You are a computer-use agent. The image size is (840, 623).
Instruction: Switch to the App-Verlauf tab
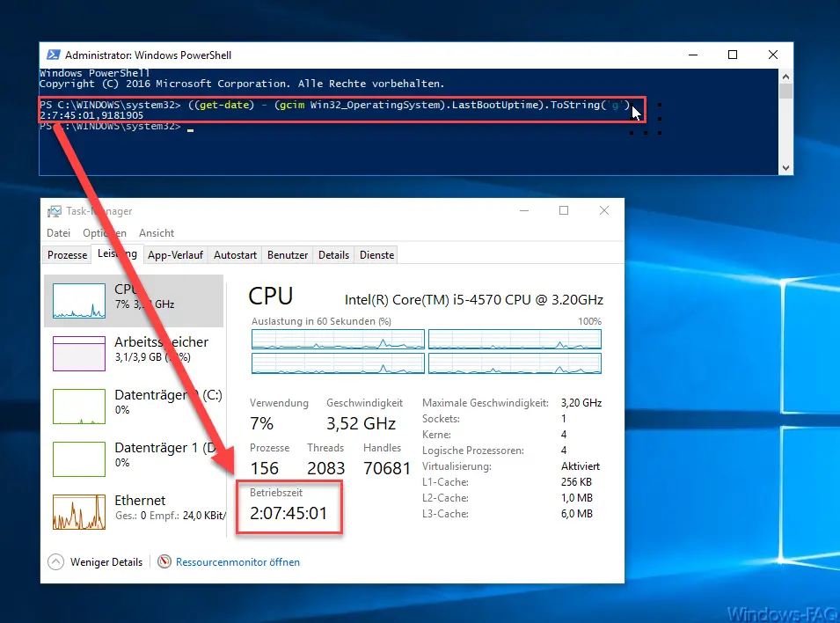[x=175, y=254]
